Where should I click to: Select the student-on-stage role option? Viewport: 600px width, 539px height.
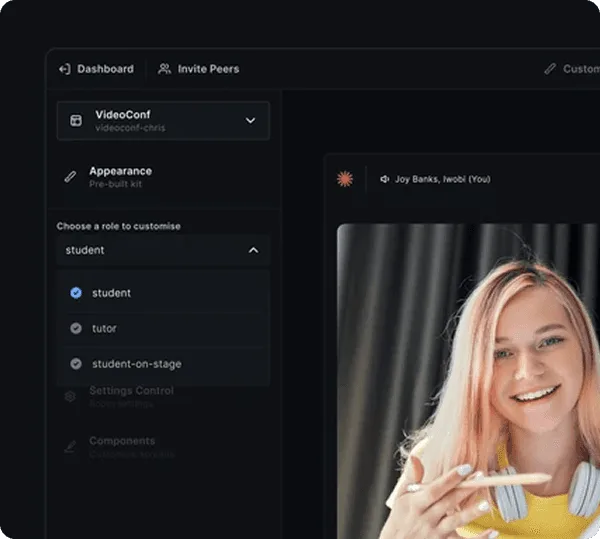pos(163,364)
